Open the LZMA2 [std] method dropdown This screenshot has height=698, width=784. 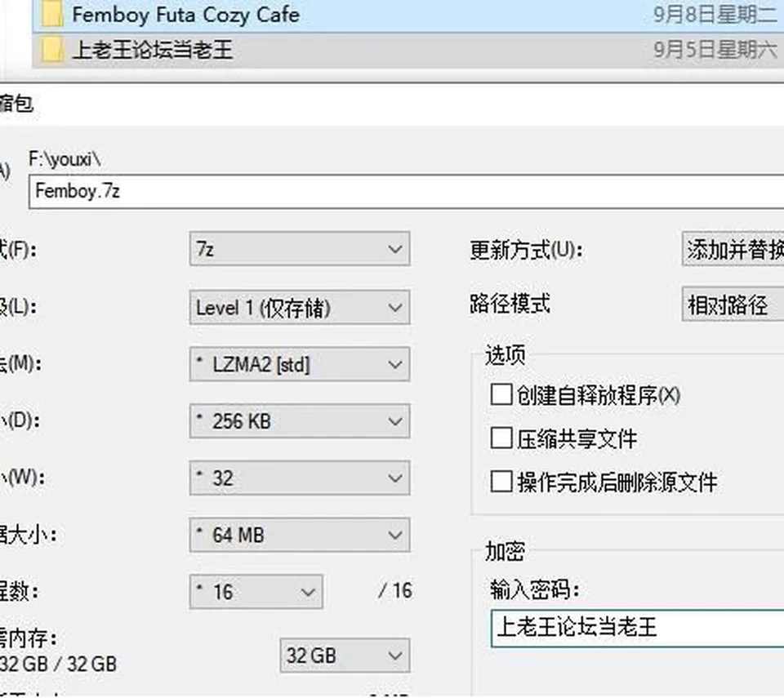tap(300, 364)
